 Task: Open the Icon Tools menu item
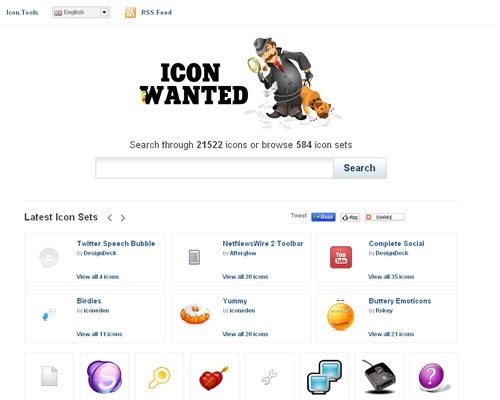click(x=22, y=13)
